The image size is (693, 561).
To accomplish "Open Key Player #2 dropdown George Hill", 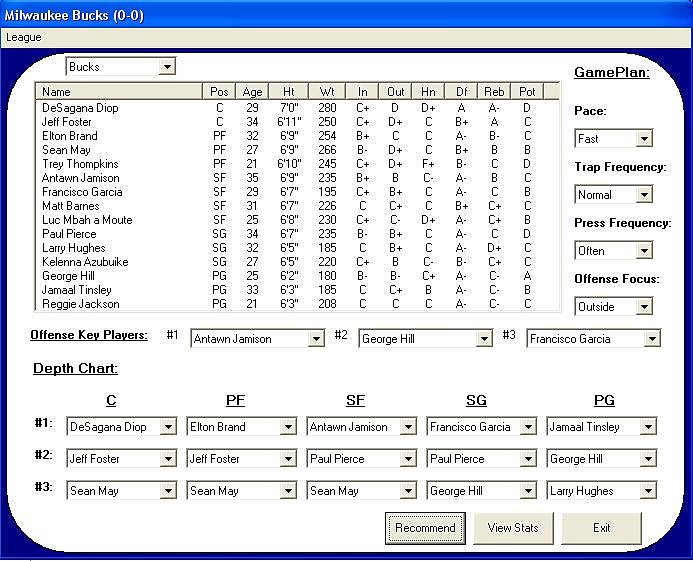I will tap(426, 339).
